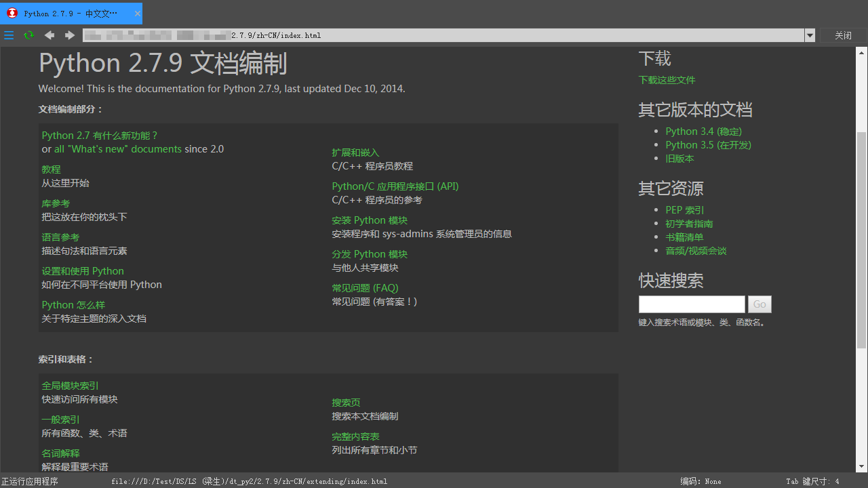Reload the current page

point(28,35)
